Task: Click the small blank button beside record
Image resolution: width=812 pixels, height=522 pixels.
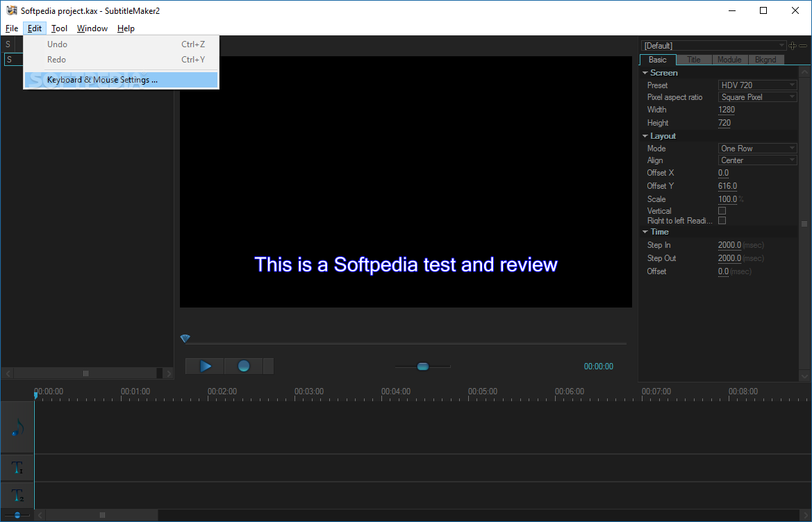Action: [268, 367]
